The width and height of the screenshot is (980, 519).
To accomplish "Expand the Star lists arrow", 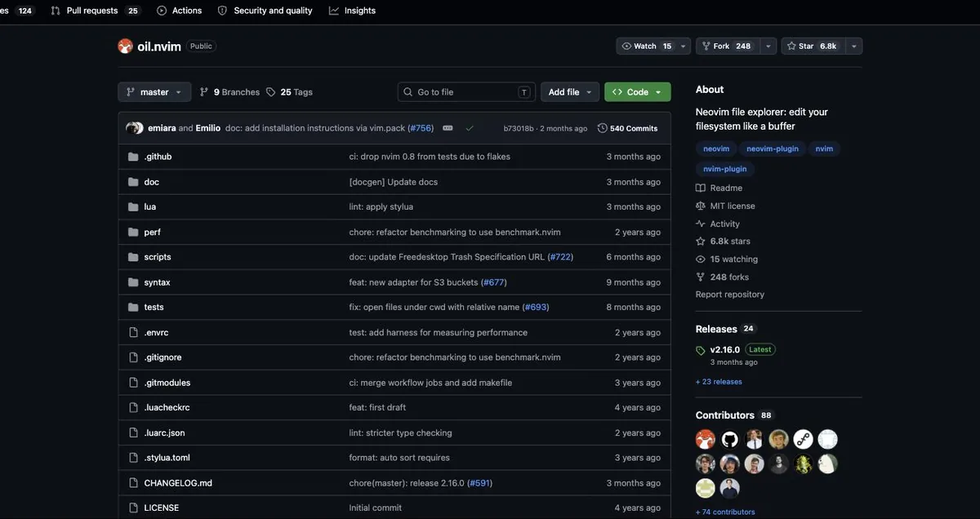I will [854, 47].
